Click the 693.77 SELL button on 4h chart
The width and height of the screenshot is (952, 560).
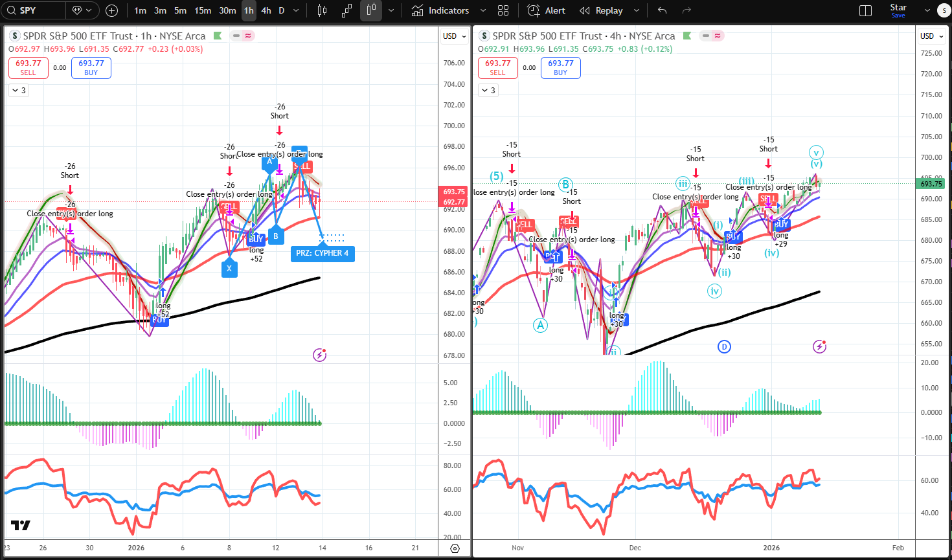click(498, 67)
